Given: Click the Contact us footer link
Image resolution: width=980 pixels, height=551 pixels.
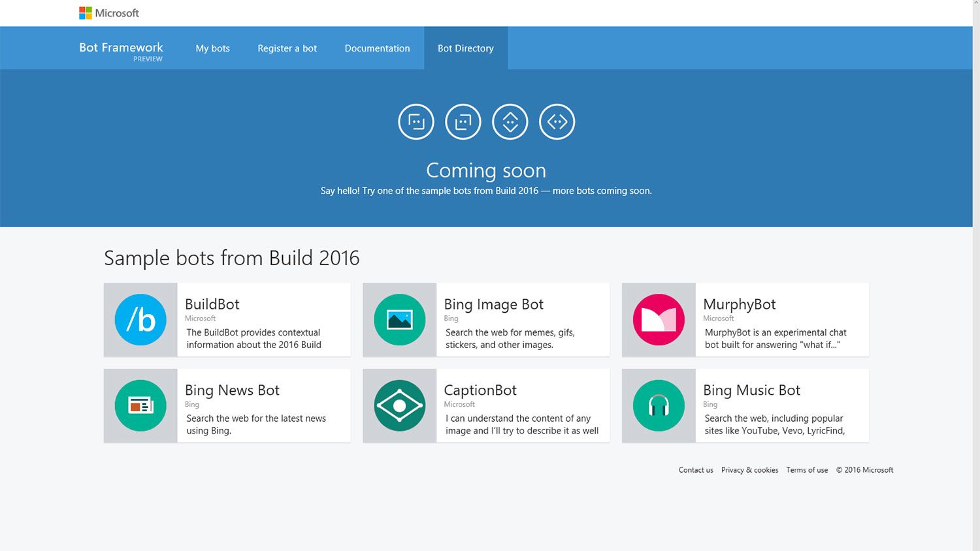Looking at the screenshot, I should [x=696, y=470].
